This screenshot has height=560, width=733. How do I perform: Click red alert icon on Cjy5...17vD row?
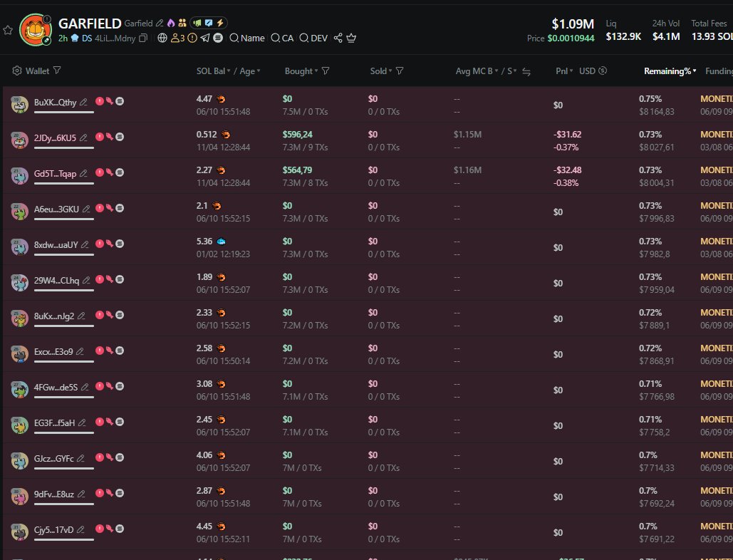point(100,529)
